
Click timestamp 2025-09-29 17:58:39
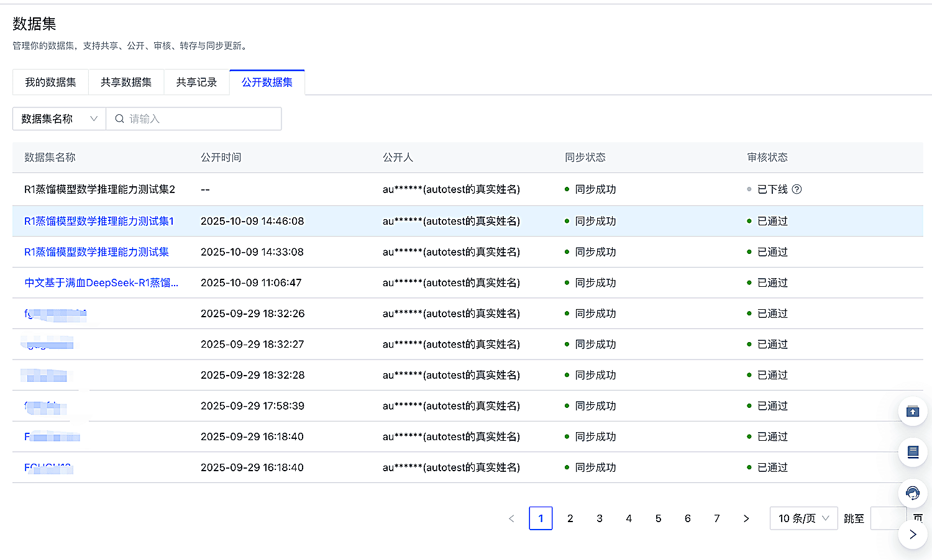(252, 406)
